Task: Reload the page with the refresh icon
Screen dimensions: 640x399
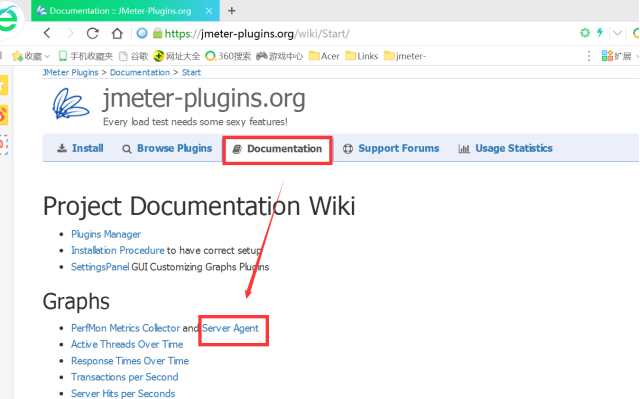Action: click(93, 33)
